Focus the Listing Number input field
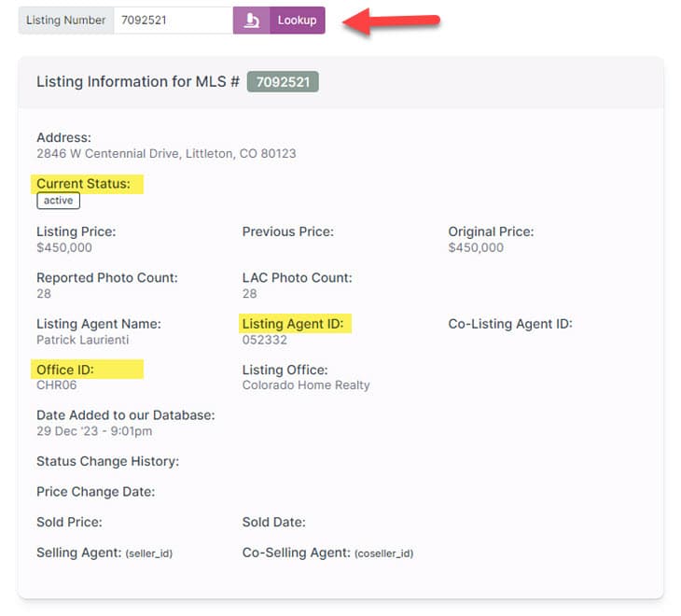681x616 pixels. click(x=174, y=21)
